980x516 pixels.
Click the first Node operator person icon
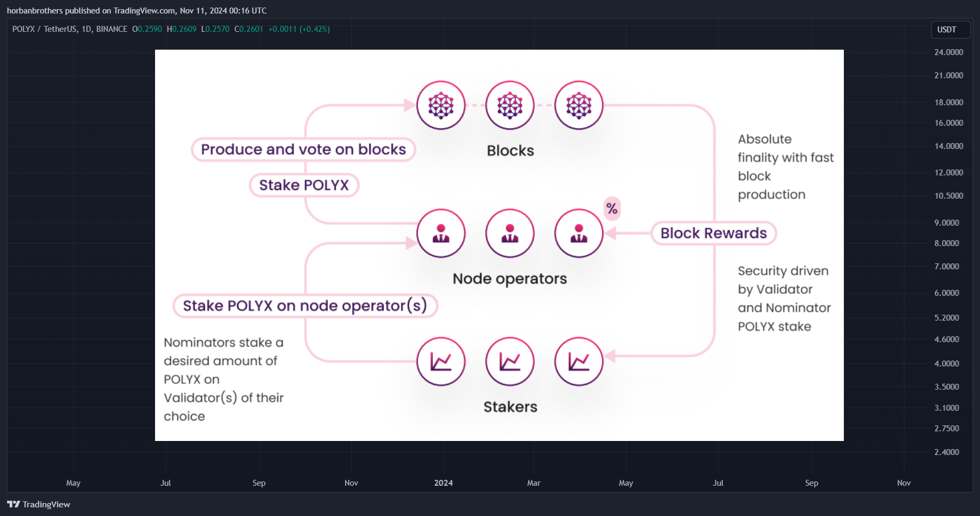click(441, 233)
